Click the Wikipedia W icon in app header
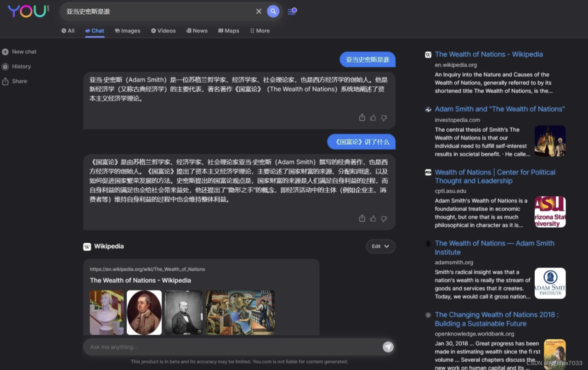 click(x=87, y=247)
